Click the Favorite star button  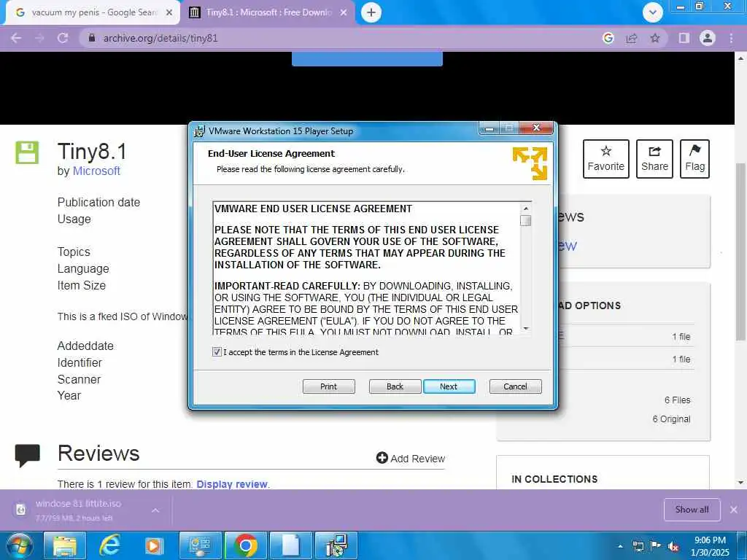[x=606, y=159]
